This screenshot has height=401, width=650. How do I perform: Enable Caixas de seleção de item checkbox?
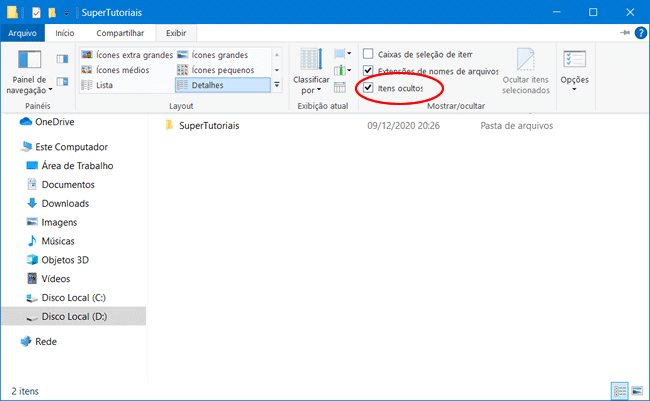pyautogui.click(x=368, y=54)
